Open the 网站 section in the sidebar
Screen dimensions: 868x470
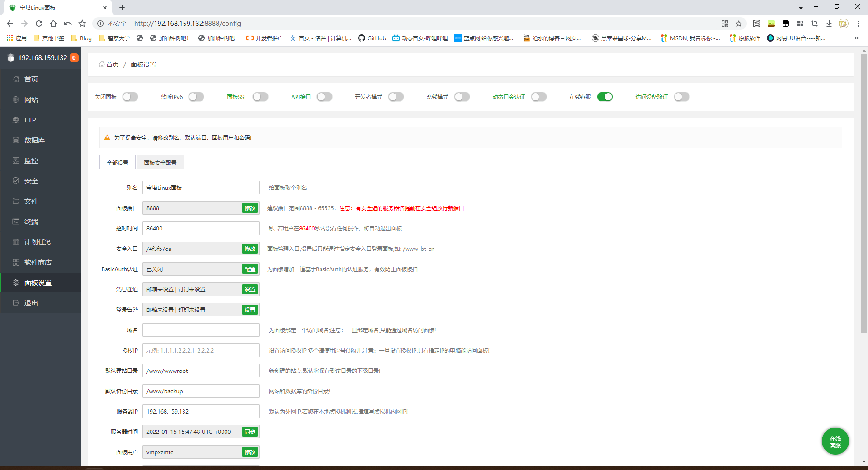click(30, 99)
